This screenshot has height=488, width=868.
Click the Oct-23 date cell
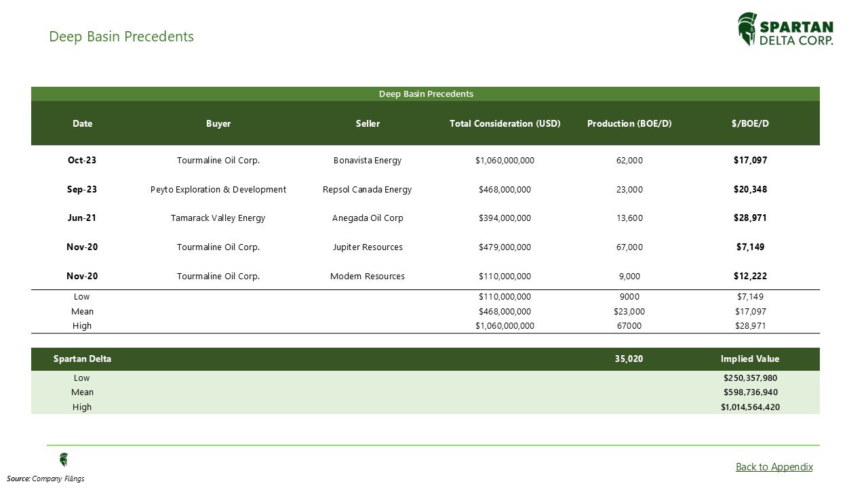(82, 161)
